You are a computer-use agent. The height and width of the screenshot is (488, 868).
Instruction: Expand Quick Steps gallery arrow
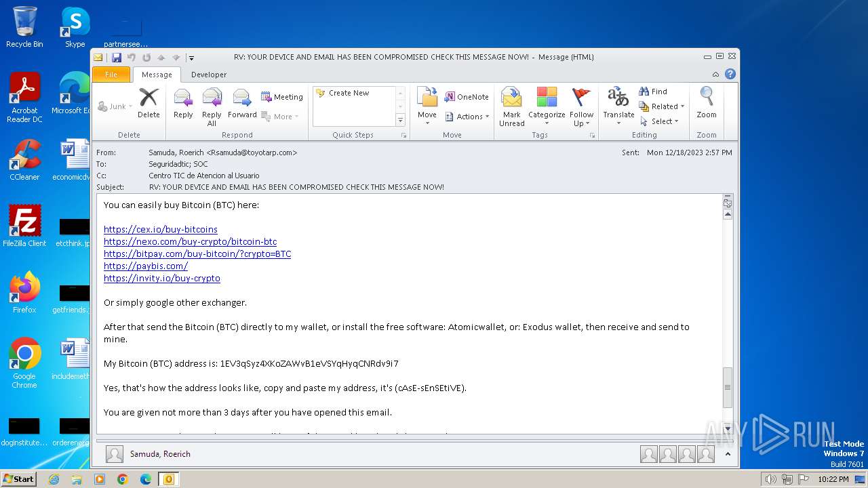coord(400,120)
